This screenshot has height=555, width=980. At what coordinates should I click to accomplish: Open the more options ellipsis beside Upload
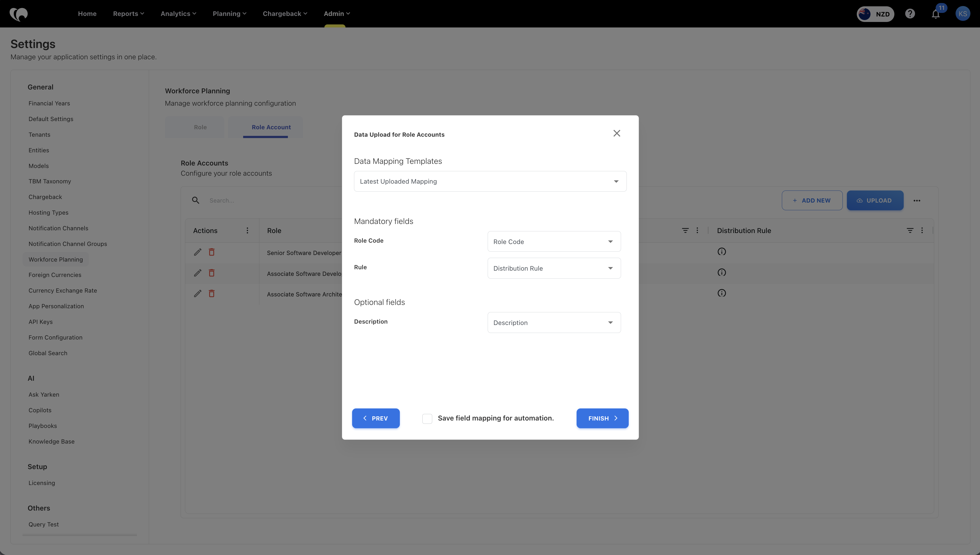pos(917,200)
